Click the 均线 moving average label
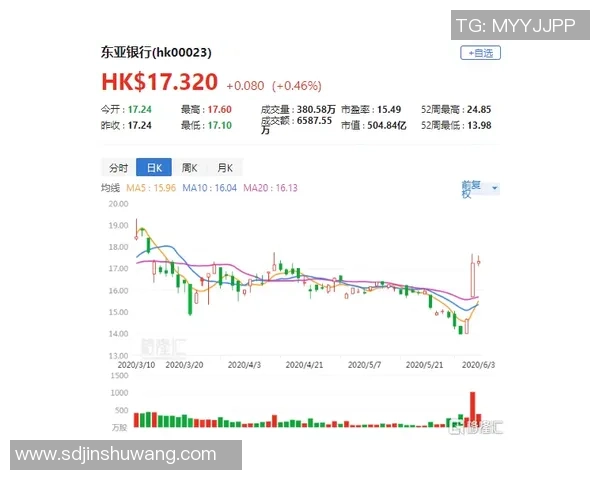The height and width of the screenshot is (480, 600). [x=111, y=188]
